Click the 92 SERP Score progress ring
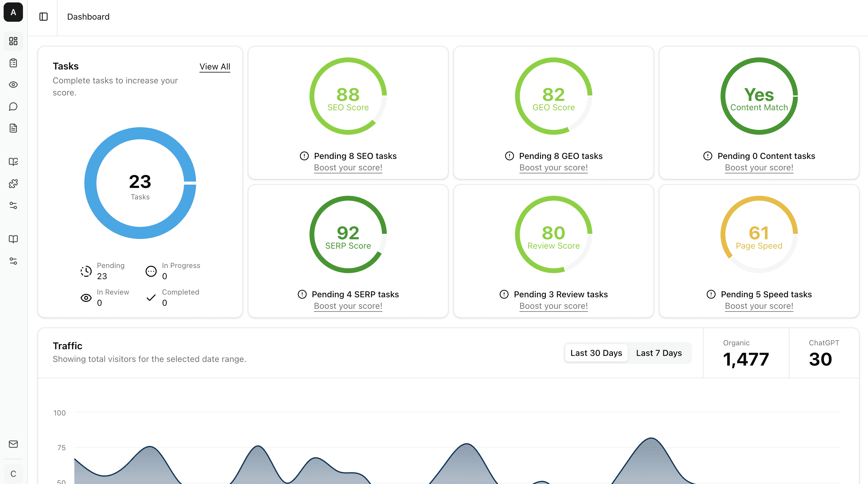868x484 pixels. pos(348,234)
